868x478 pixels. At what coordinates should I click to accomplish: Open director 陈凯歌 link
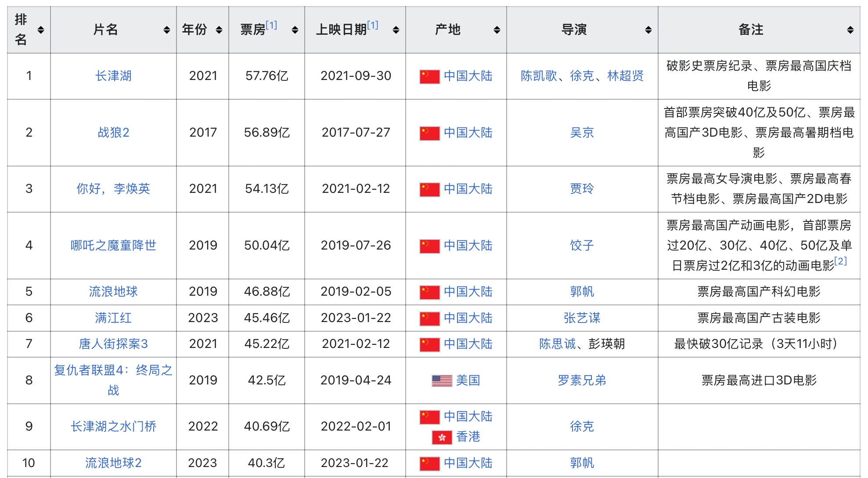click(539, 76)
